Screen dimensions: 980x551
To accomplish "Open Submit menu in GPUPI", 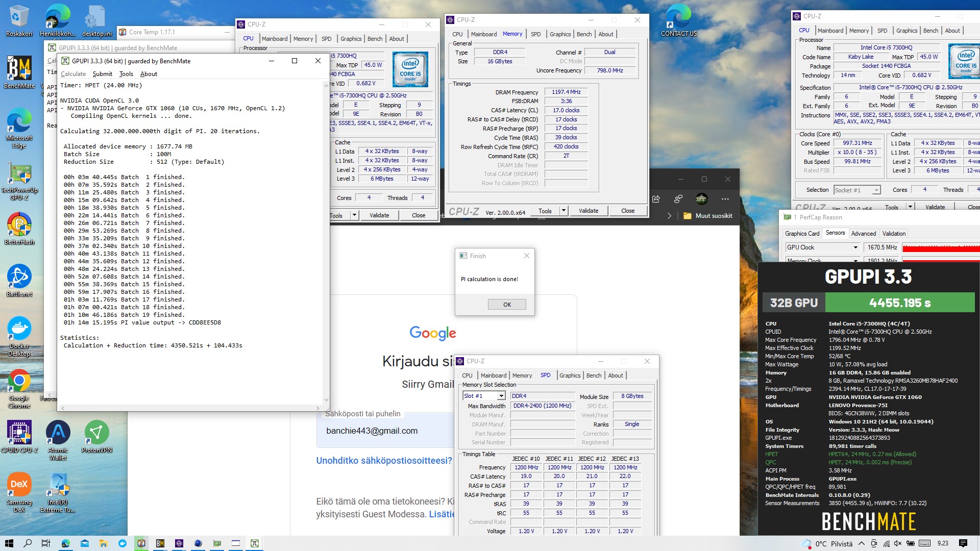I will coord(102,74).
